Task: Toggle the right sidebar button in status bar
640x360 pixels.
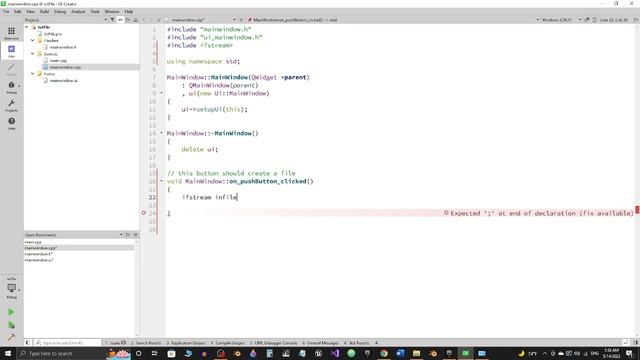Action: pos(636,343)
